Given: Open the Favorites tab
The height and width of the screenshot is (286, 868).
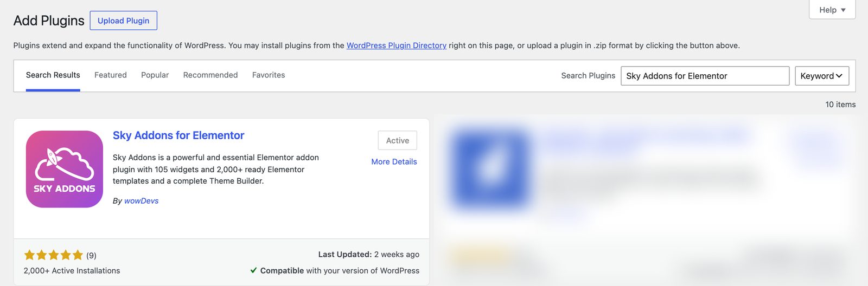Looking at the screenshot, I should 269,75.
